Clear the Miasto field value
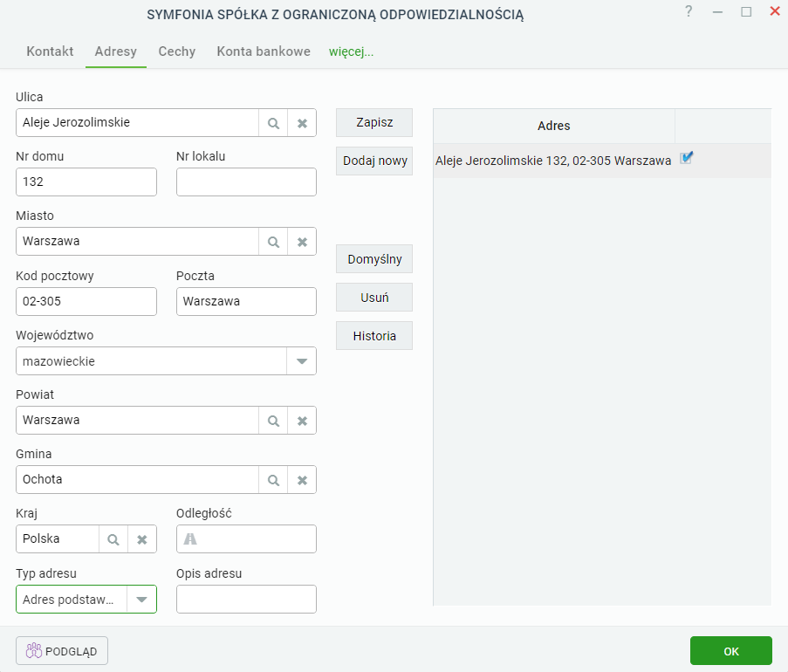This screenshot has height=672, width=788. point(302,242)
